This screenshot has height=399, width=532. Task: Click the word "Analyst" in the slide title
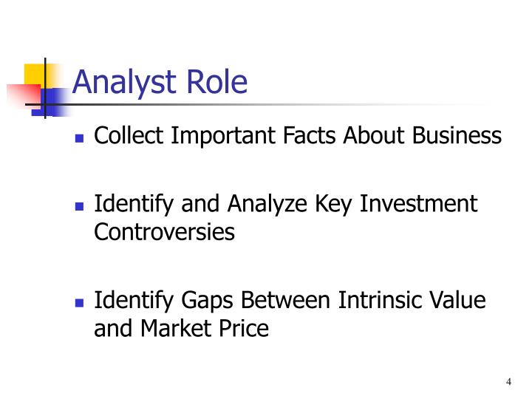pyautogui.click(x=124, y=82)
